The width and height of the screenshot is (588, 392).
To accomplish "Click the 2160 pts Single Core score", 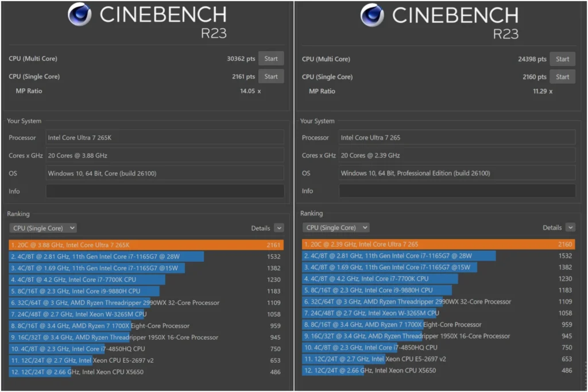I will 535,77.
